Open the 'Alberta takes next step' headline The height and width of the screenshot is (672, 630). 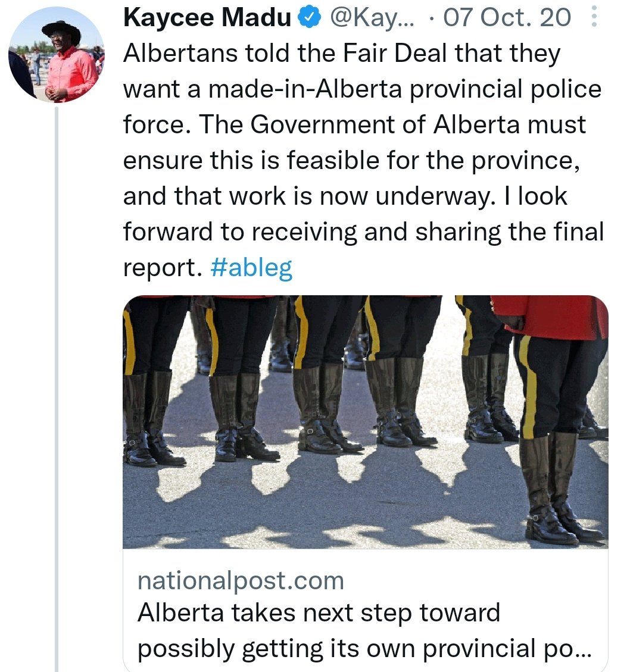click(319, 613)
